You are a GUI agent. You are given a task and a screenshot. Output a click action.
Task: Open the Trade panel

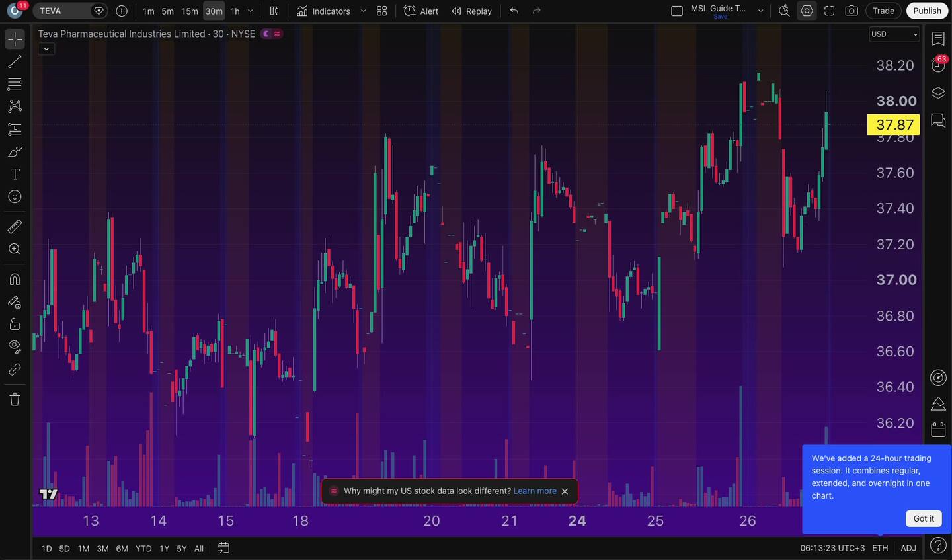(x=883, y=11)
